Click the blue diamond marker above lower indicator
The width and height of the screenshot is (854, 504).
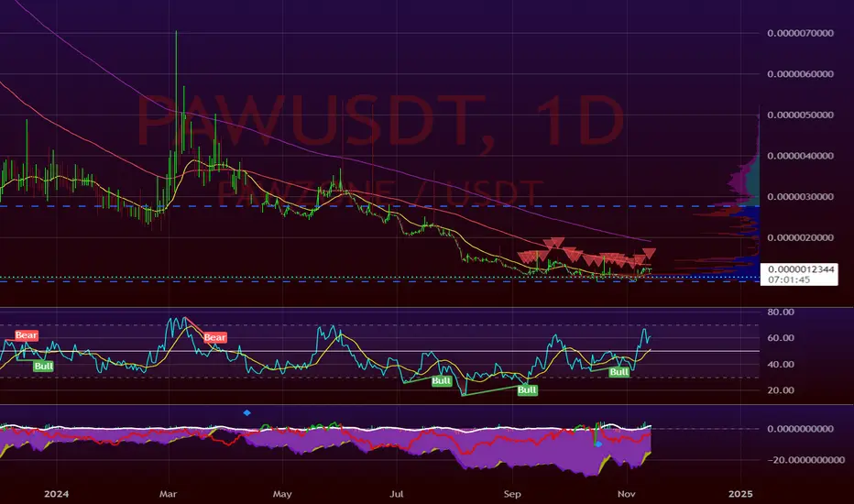coord(246,413)
